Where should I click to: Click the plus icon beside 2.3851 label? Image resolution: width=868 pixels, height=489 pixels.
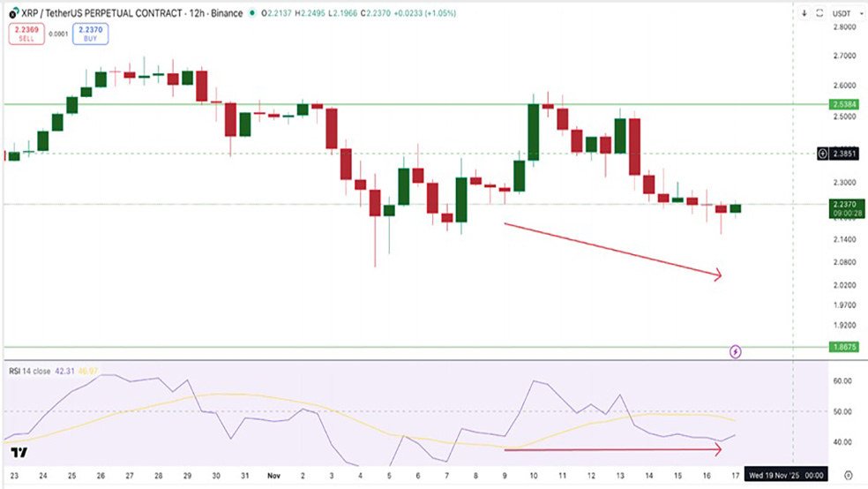[x=823, y=154]
